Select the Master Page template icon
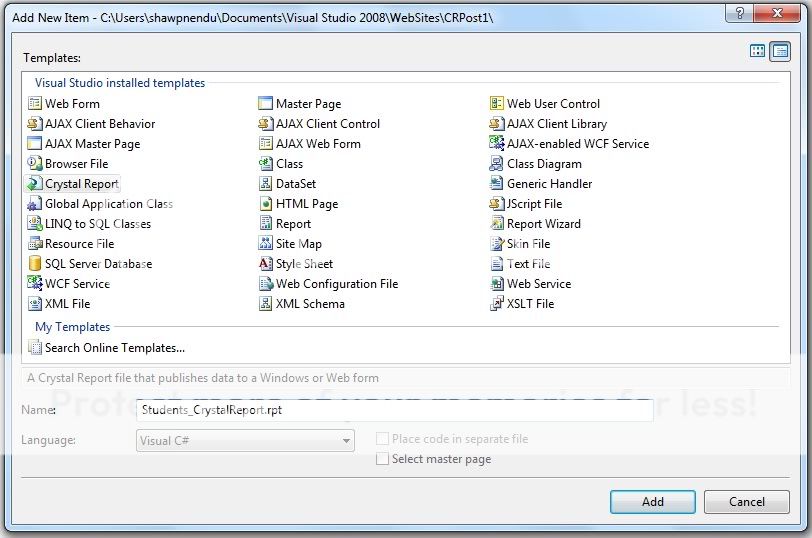The image size is (812, 538). pyautogui.click(x=266, y=104)
